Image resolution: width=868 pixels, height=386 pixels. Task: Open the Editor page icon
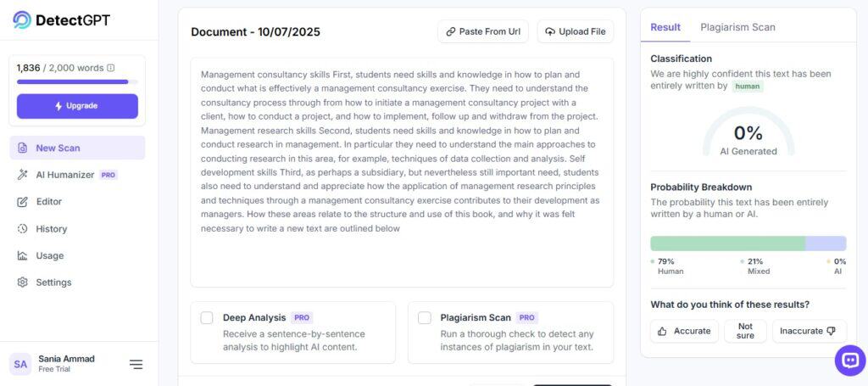[22, 202]
